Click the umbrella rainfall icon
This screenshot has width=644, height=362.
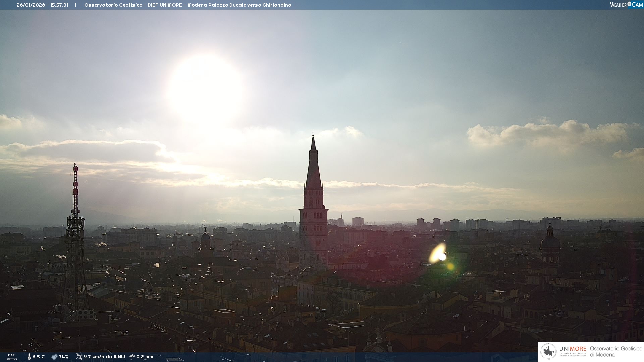tap(132, 357)
